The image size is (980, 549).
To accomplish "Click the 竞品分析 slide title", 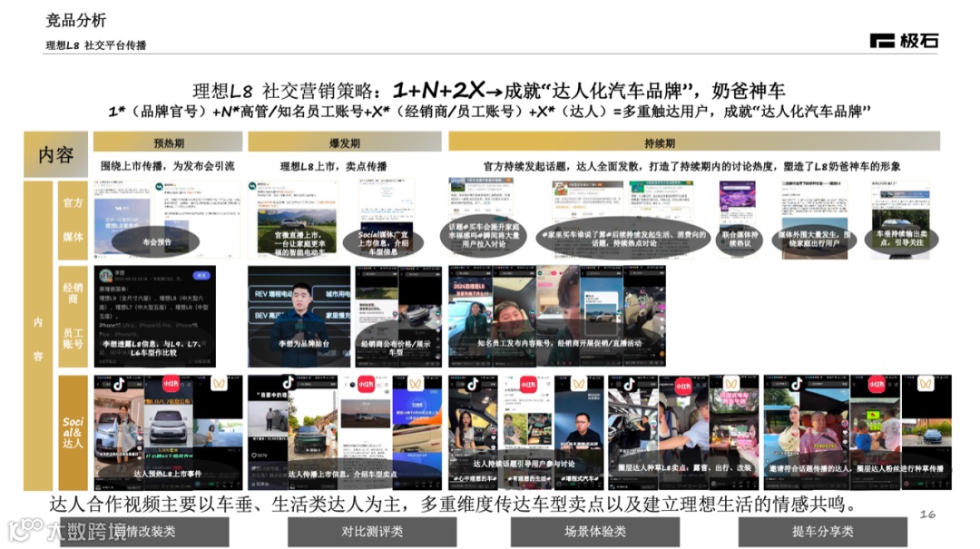I will click(75, 20).
